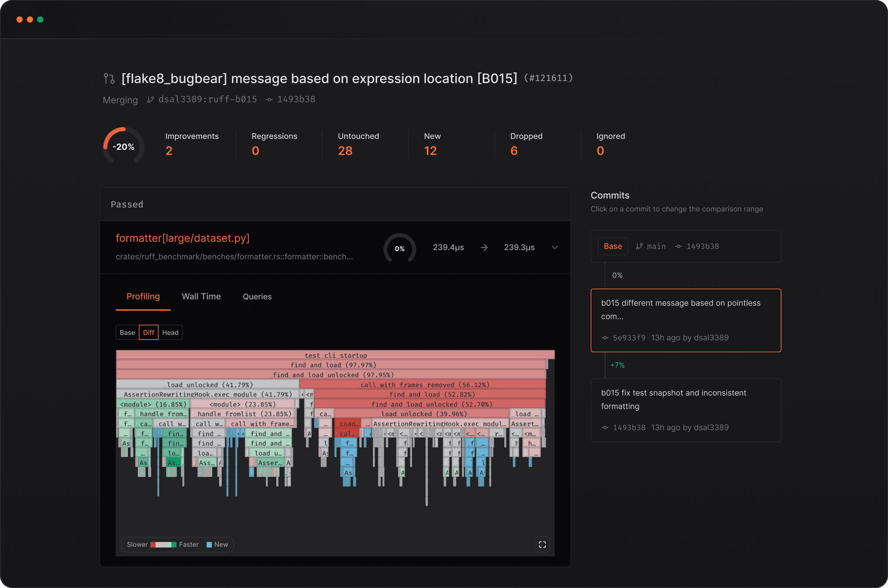Select the commit b015 fix test snapshot

tap(685, 410)
